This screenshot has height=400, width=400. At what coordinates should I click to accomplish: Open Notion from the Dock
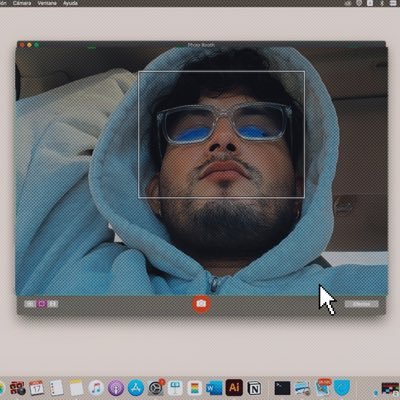coord(254,388)
